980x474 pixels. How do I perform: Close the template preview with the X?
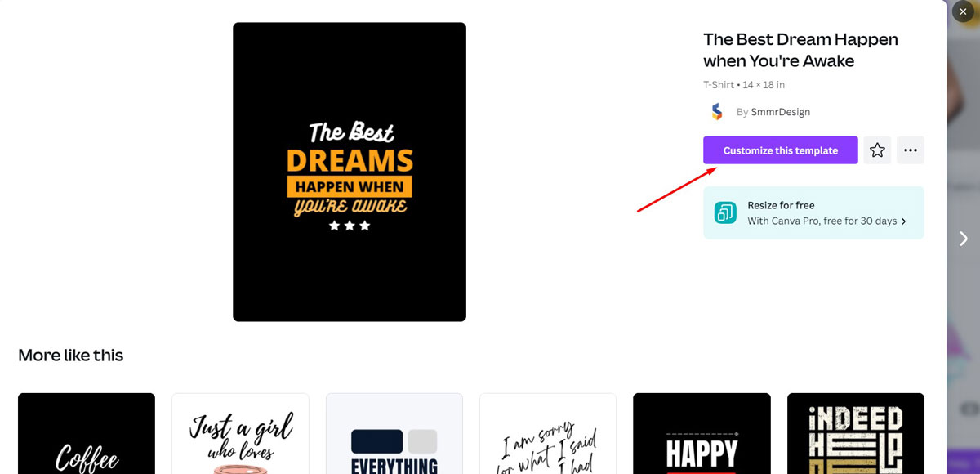pos(963,11)
